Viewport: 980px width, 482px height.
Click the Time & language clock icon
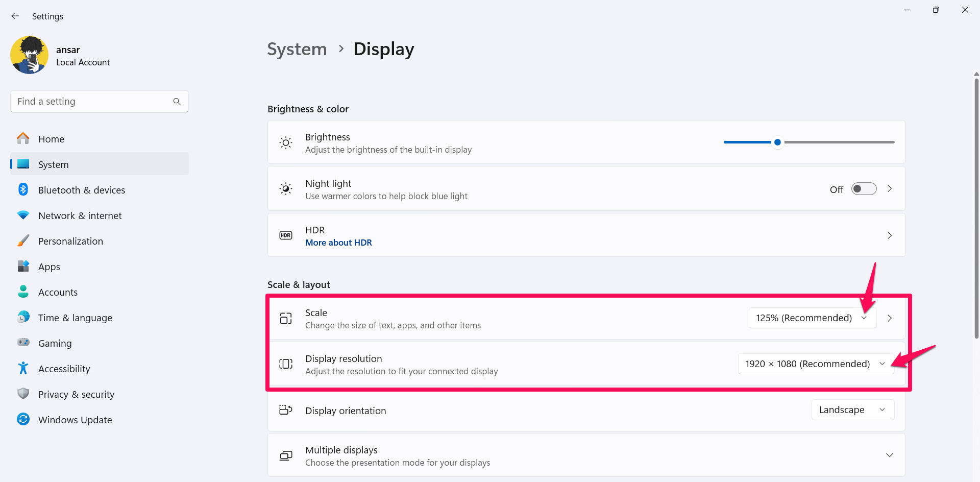pyautogui.click(x=23, y=317)
